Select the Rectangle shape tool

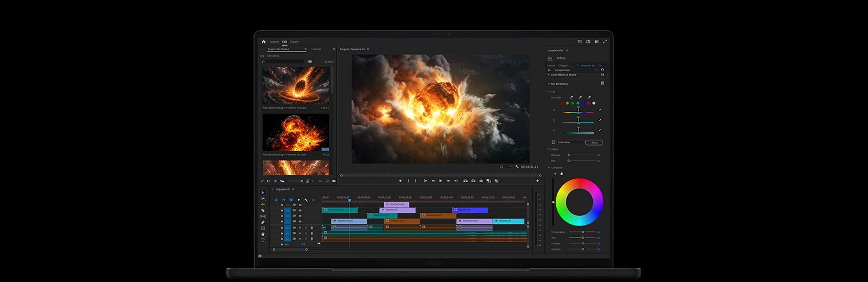coord(263,228)
